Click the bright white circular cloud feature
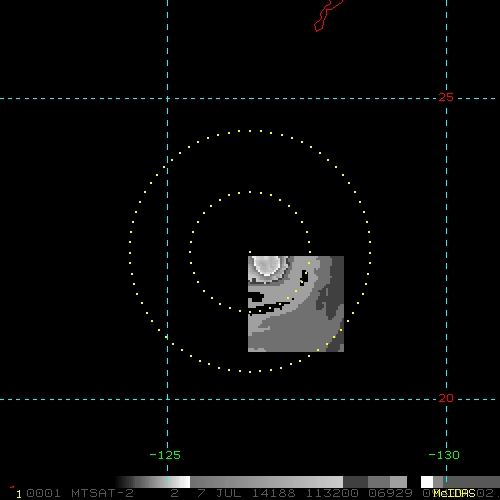 [x=268, y=266]
